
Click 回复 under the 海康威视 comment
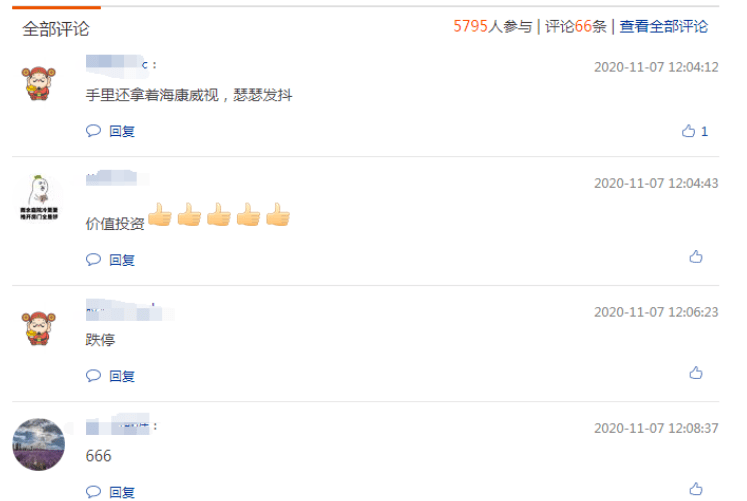pos(122,131)
